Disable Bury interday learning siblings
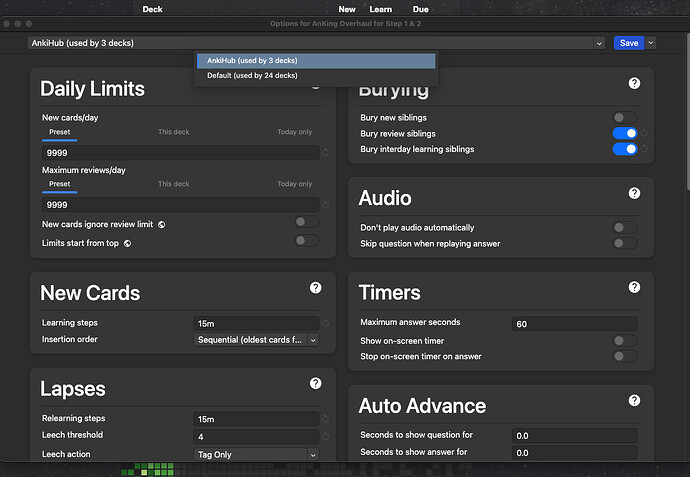 tap(625, 149)
